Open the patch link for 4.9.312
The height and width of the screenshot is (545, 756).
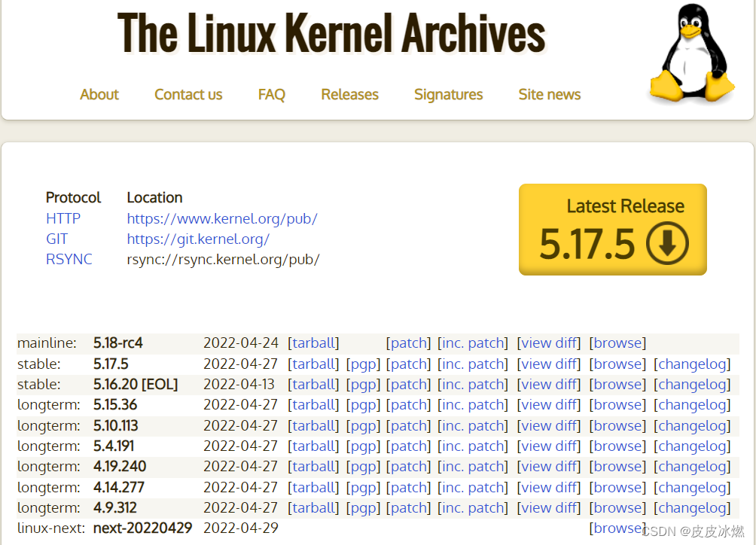click(408, 508)
